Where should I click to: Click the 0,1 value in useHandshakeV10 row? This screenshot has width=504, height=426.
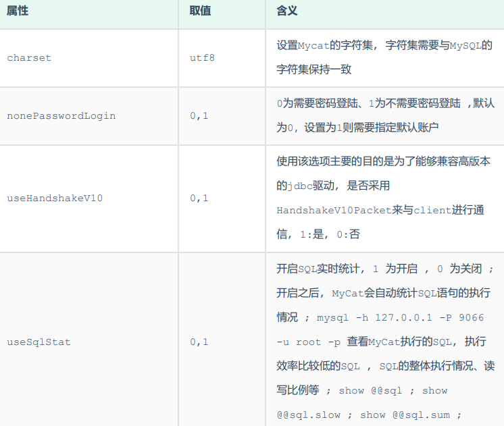click(199, 198)
